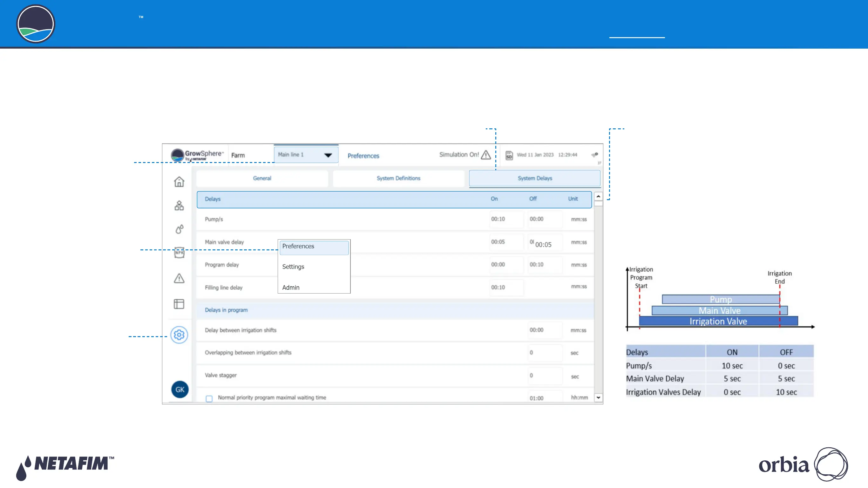Expand the Main line 1 dropdown
The height and width of the screenshot is (488, 868).
pos(306,155)
